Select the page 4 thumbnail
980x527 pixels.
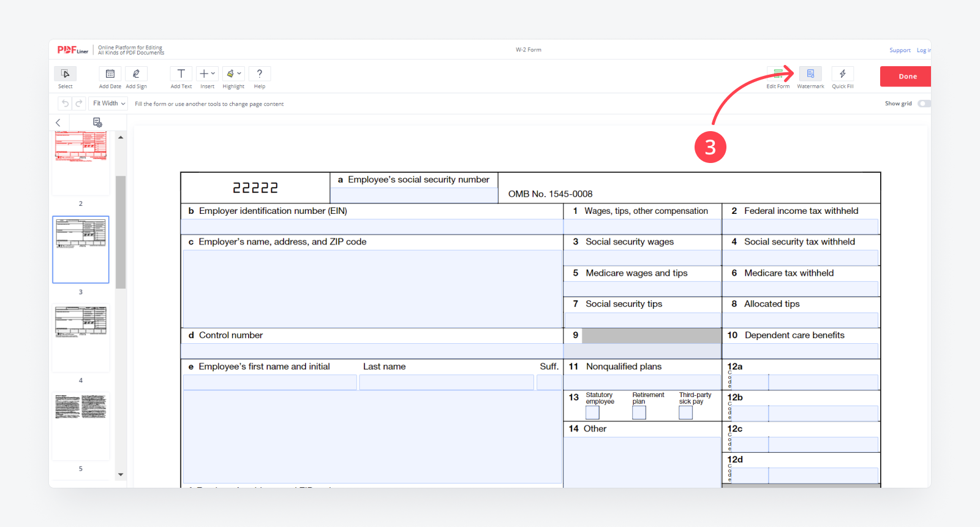(81, 337)
